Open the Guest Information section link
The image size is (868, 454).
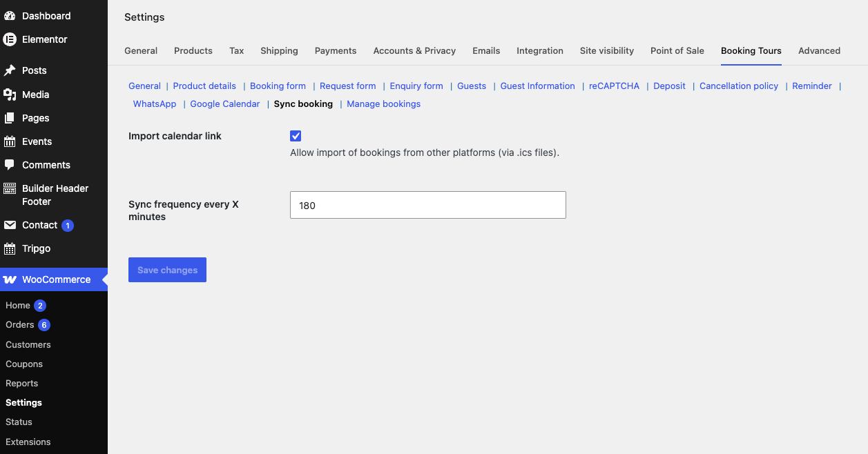[x=538, y=86]
